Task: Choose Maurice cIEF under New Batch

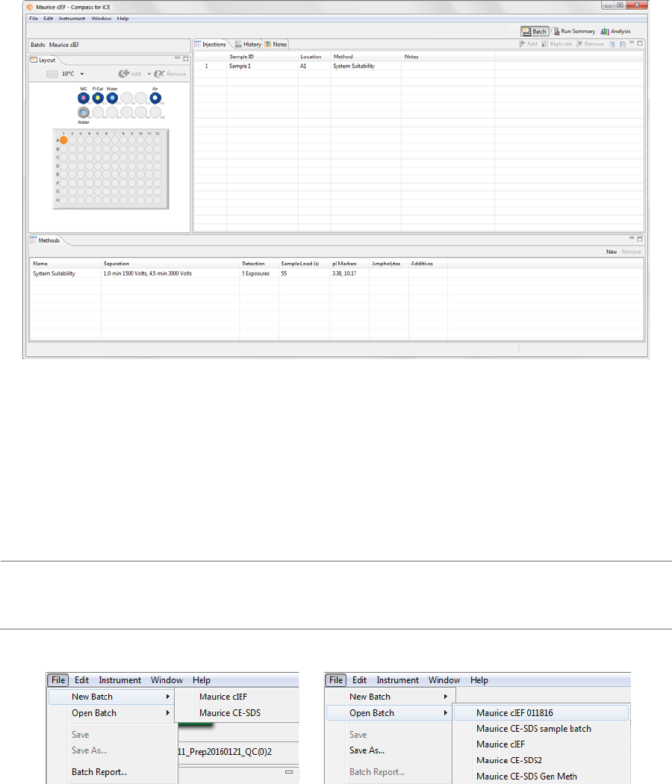Action: [x=237, y=697]
